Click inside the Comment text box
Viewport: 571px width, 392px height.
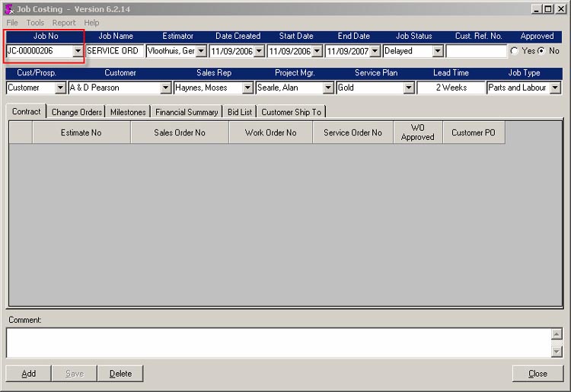(x=278, y=343)
